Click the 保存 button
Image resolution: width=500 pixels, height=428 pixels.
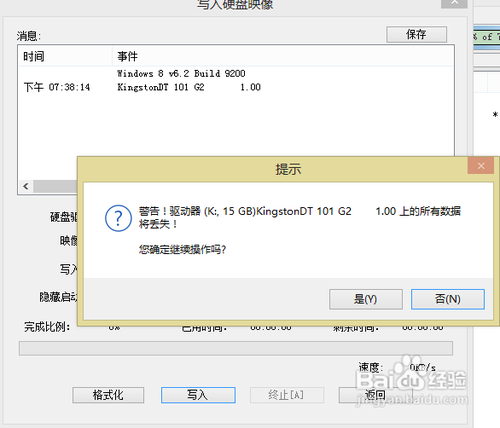pos(416,34)
